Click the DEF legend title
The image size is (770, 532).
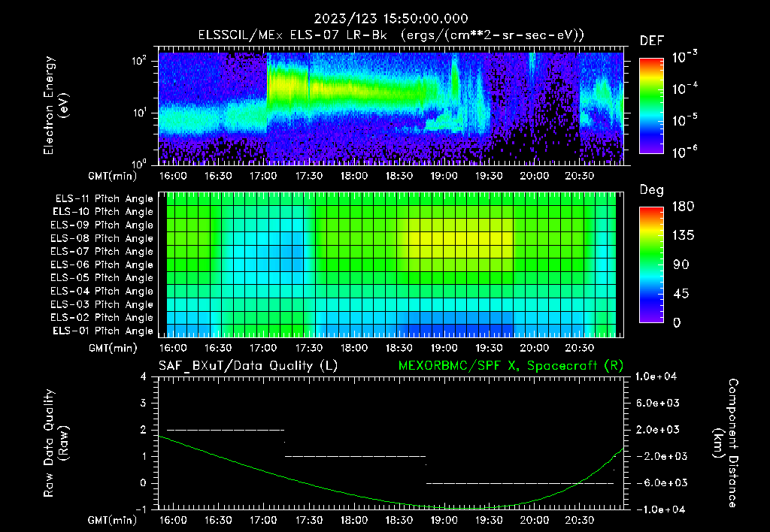point(652,41)
